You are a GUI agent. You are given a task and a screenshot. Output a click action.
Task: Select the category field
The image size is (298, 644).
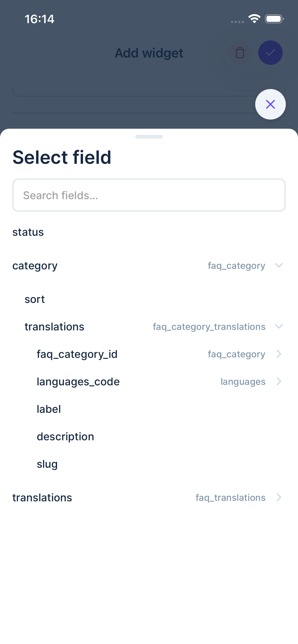[x=35, y=266]
